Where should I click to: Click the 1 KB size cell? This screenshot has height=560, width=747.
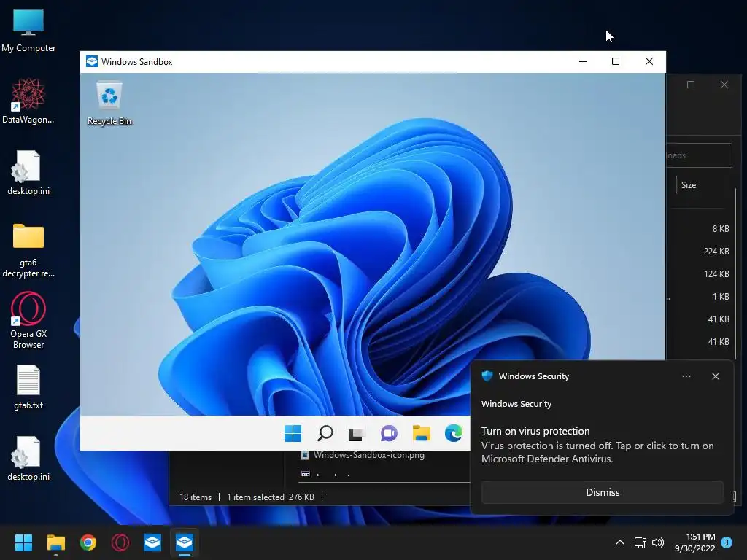720,297
